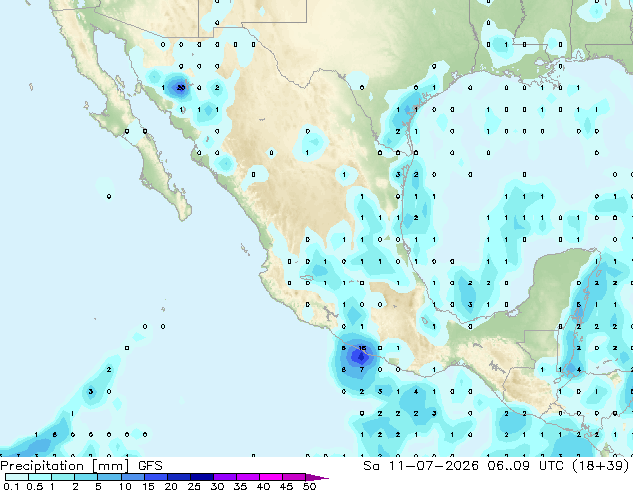Click the 2–5 mm legend color swatch
The image size is (634, 490).
[x=86, y=477]
